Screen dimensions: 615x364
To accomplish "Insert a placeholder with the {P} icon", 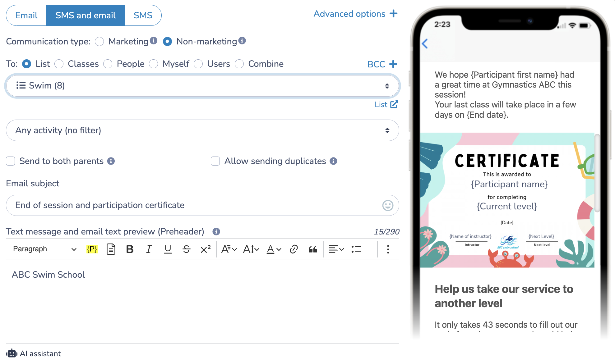I will click(x=92, y=249).
